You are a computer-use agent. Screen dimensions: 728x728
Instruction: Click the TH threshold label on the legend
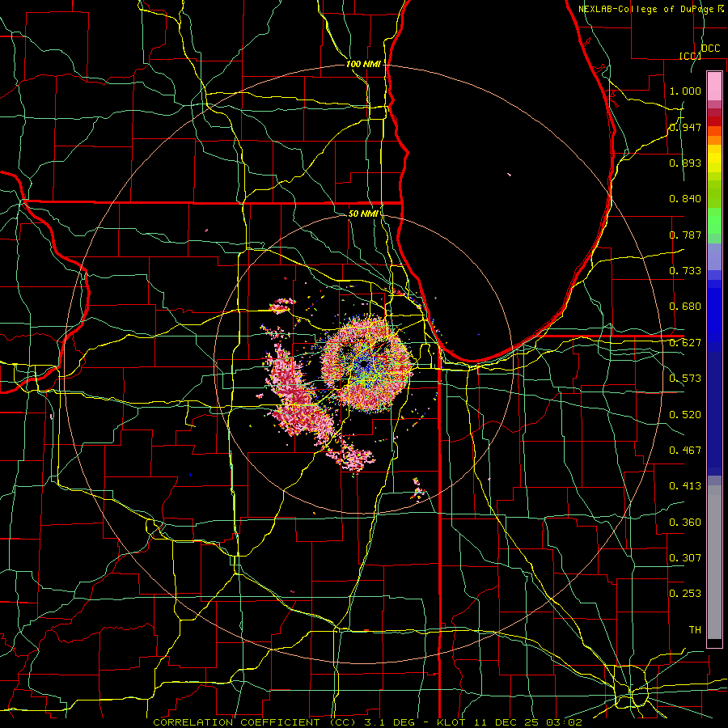[x=695, y=629]
